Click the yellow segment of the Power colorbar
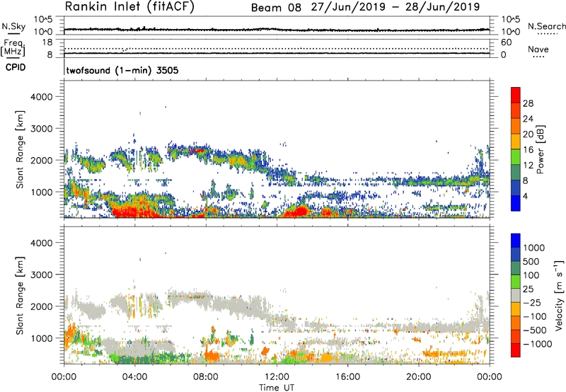Screen dimensions: 566x392 coord(516,142)
